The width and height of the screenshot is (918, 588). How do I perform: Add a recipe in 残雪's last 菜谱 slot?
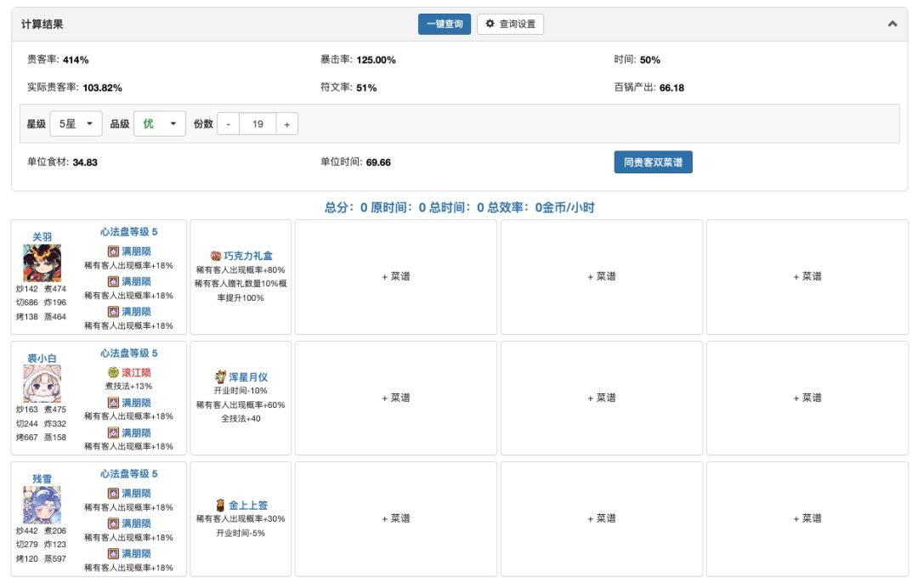[x=807, y=518]
